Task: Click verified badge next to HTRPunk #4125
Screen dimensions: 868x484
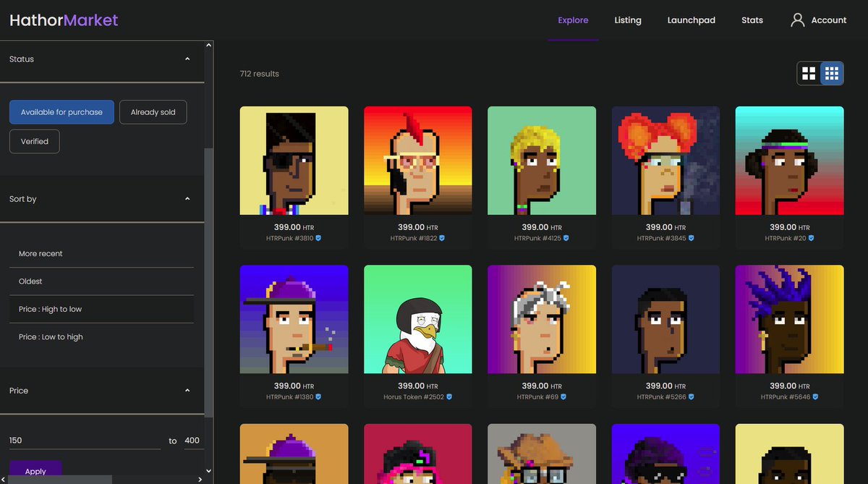Action: pyautogui.click(x=566, y=238)
